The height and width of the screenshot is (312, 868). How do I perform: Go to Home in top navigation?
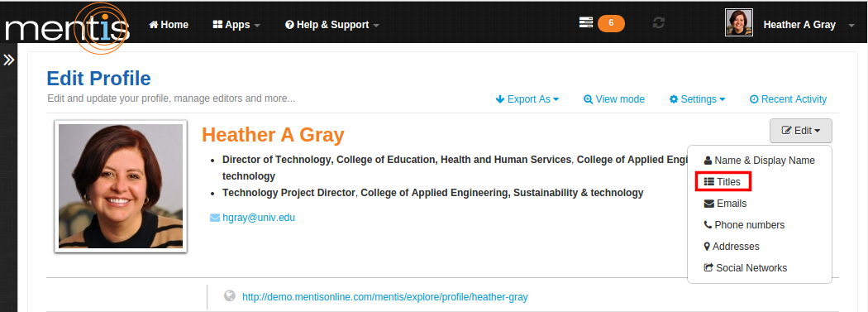tap(169, 25)
